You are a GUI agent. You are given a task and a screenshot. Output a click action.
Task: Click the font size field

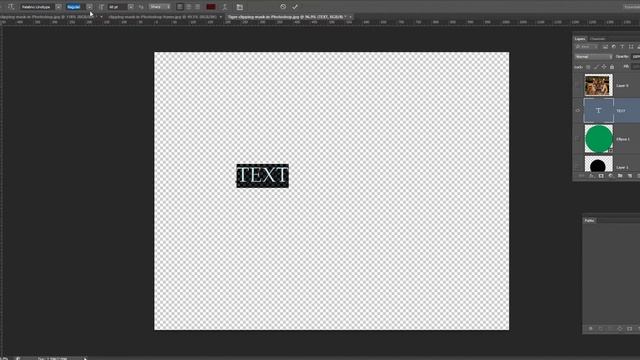click(x=118, y=7)
